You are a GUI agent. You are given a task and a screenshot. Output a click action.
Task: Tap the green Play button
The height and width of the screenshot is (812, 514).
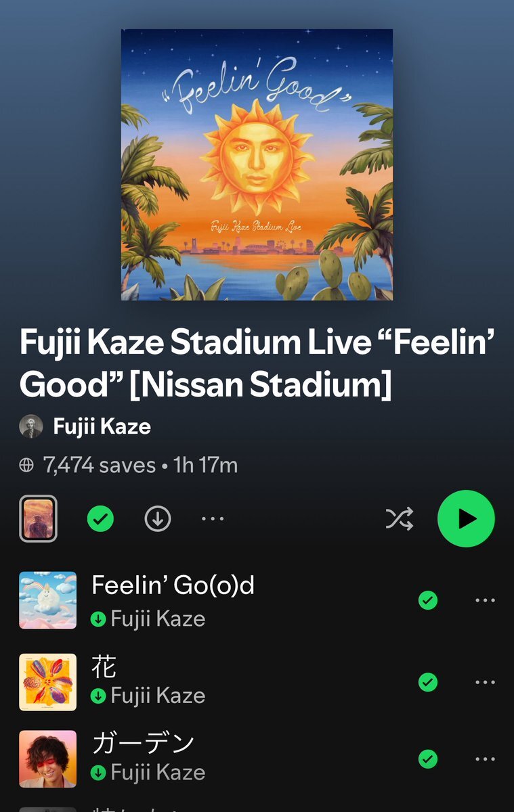[x=466, y=518]
